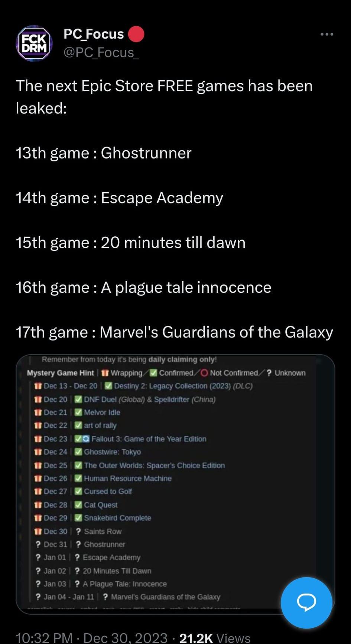Click the gift icon beside Dec 24

(x=39, y=452)
